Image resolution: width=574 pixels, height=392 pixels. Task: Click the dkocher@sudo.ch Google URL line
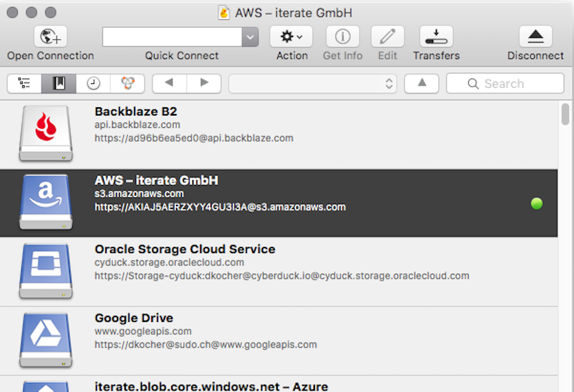[x=206, y=345]
